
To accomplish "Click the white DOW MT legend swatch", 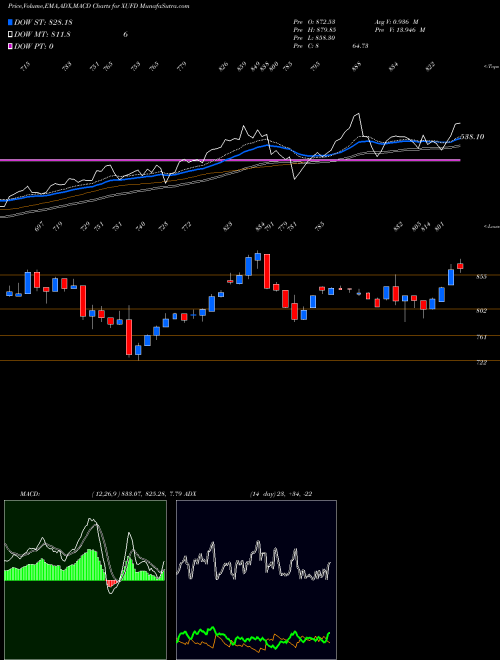I will click(11, 35).
